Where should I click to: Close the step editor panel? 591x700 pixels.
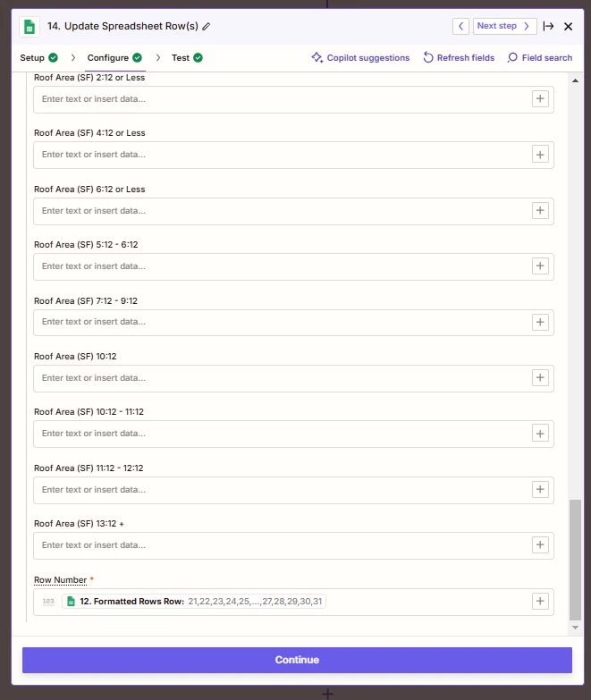point(569,26)
